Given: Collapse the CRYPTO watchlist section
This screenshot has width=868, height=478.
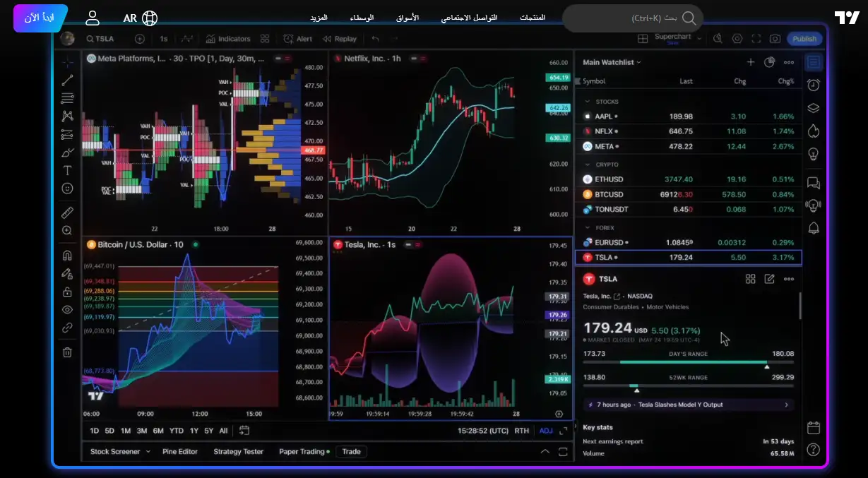Looking at the screenshot, I should point(587,165).
